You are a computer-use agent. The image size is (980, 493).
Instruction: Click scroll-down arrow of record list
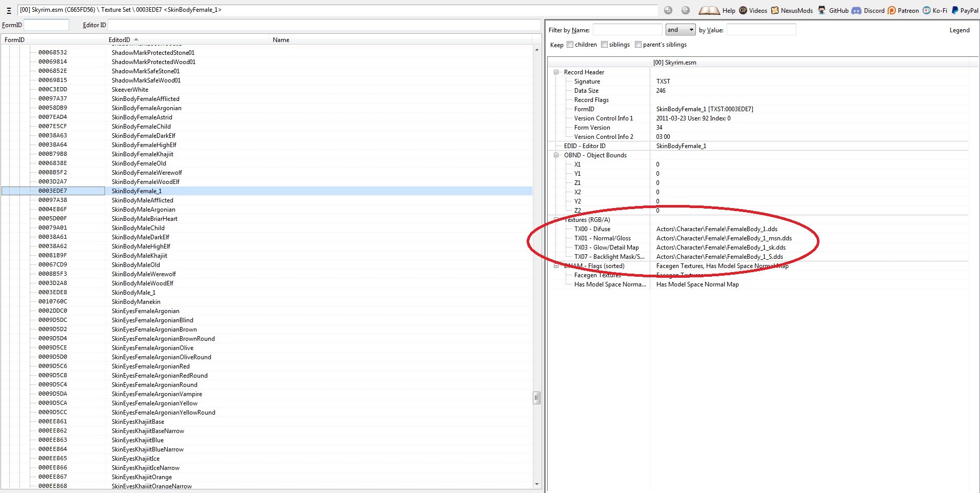pos(537,484)
